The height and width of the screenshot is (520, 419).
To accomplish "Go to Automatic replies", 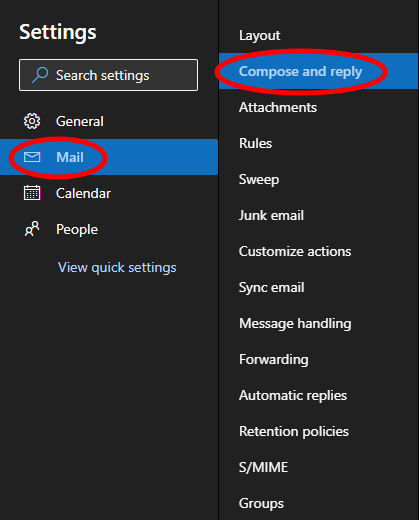I will click(318, 395).
